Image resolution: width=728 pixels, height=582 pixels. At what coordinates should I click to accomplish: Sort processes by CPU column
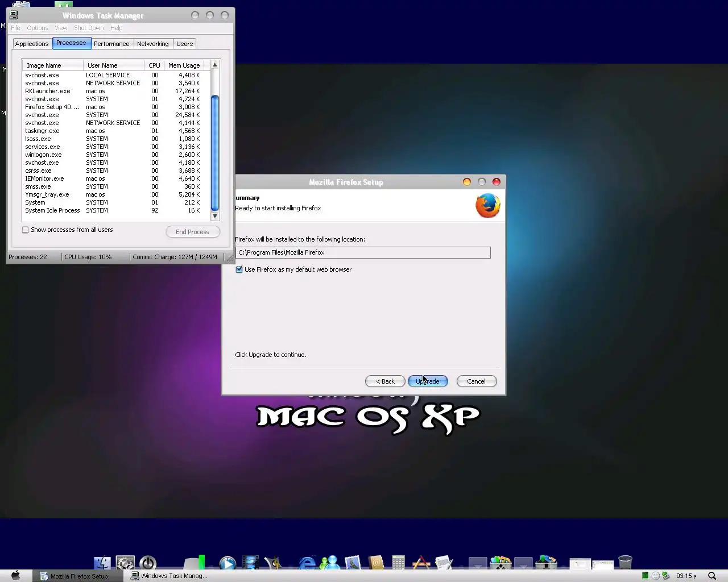coord(154,65)
